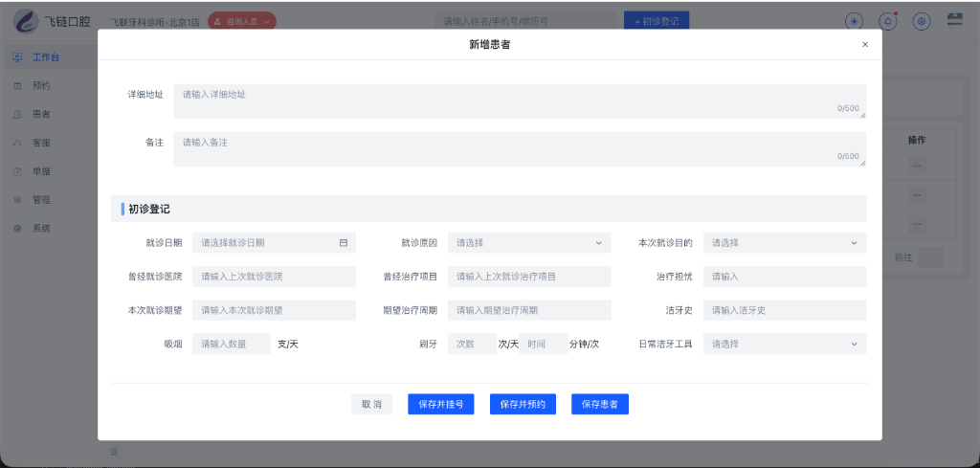Click the 客服 headset sidebar icon
This screenshot has width=980, height=468.
pyautogui.click(x=17, y=144)
